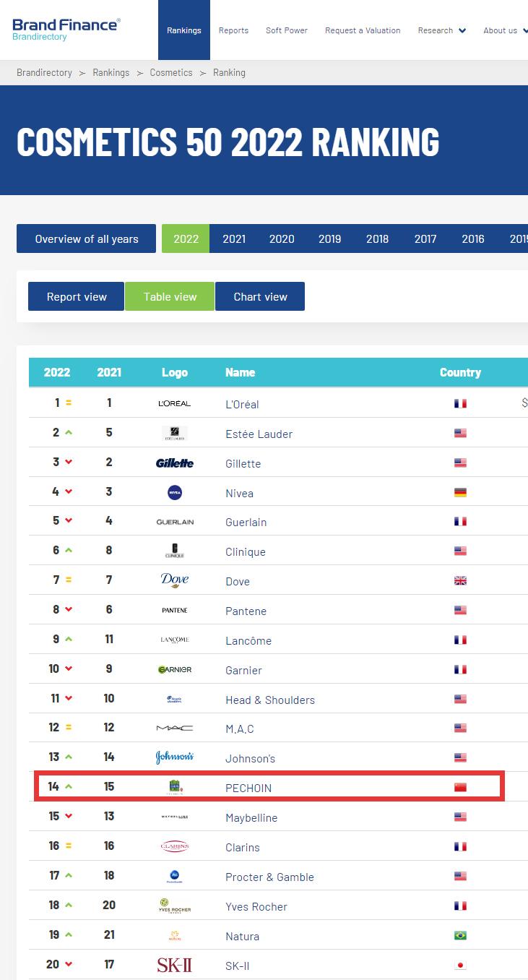Open the Maybelline name link
The height and width of the screenshot is (980, 528).
[251, 817]
